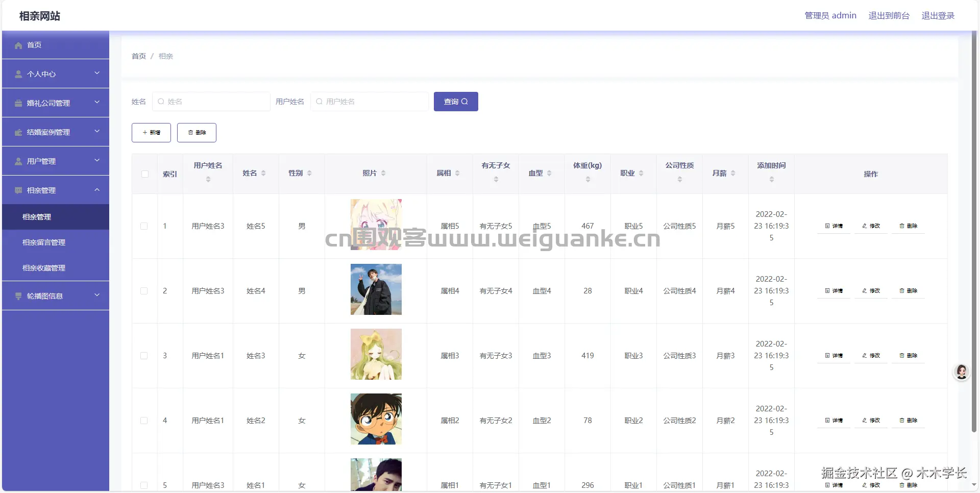Click the 查询 search button
Image resolution: width=980 pixels, height=493 pixels.
[x=456, y=102]
